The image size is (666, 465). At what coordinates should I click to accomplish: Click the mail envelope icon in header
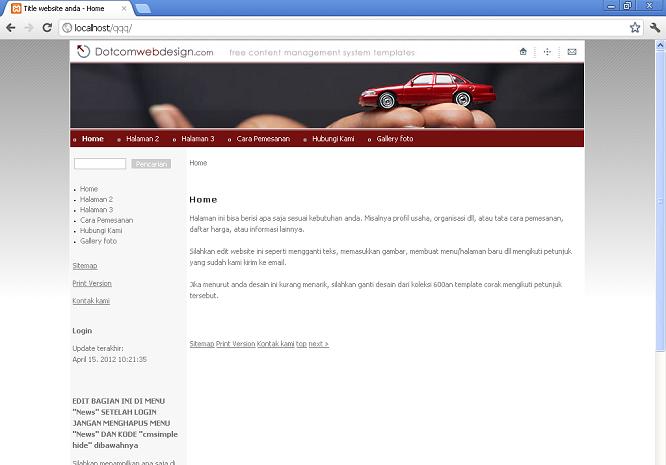pos(572,52)
